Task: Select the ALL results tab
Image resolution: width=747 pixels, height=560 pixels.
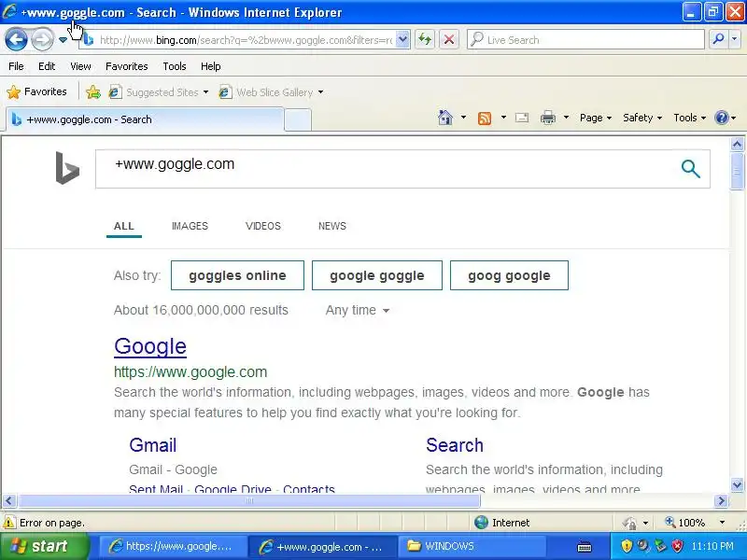Action: coord(124,226)
